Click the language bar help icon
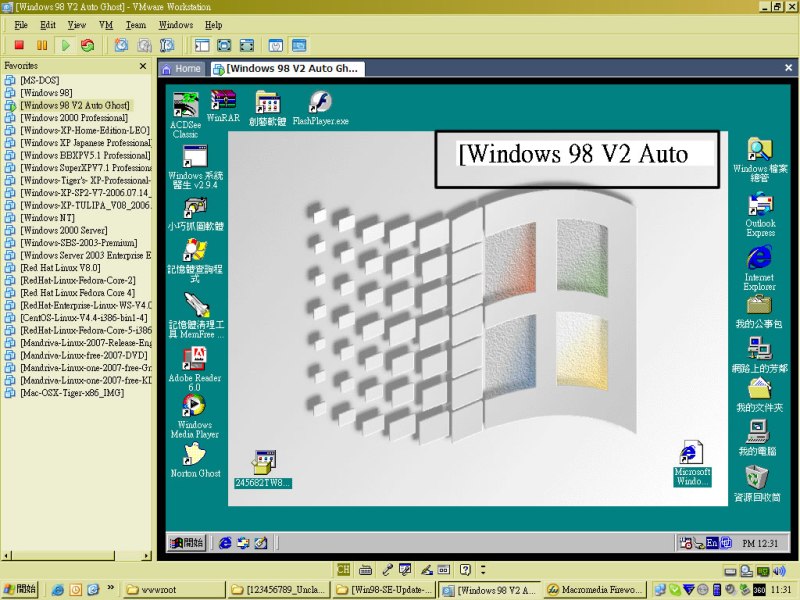This screenshot has height=600, width=800. tap(465, 569)
